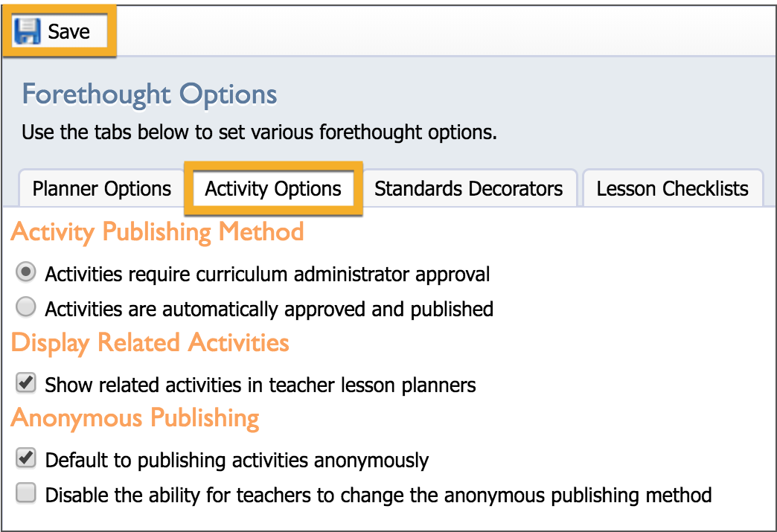
Task: Click the 'Activities are automatically approved and published' label text
Action: (269, 309)
